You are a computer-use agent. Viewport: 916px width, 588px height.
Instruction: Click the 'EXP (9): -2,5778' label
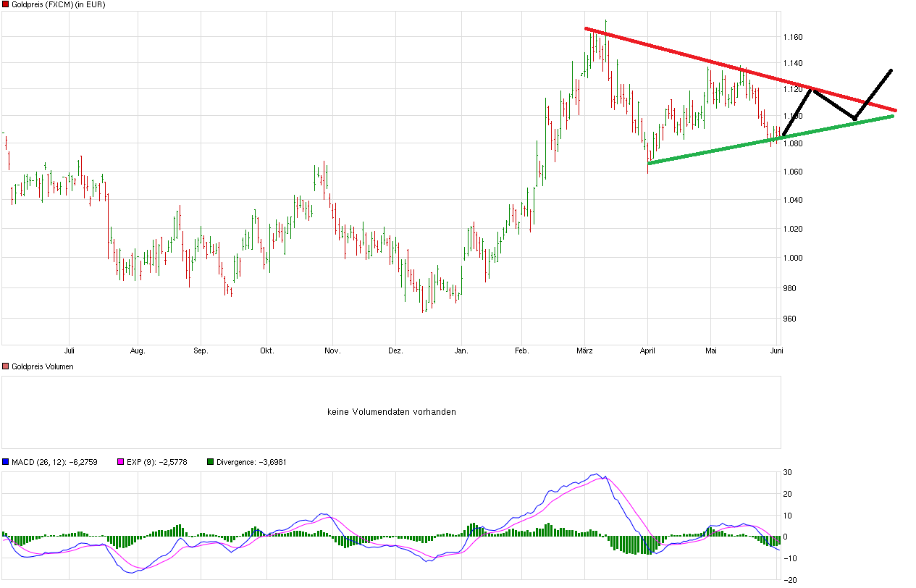[158, 461]
